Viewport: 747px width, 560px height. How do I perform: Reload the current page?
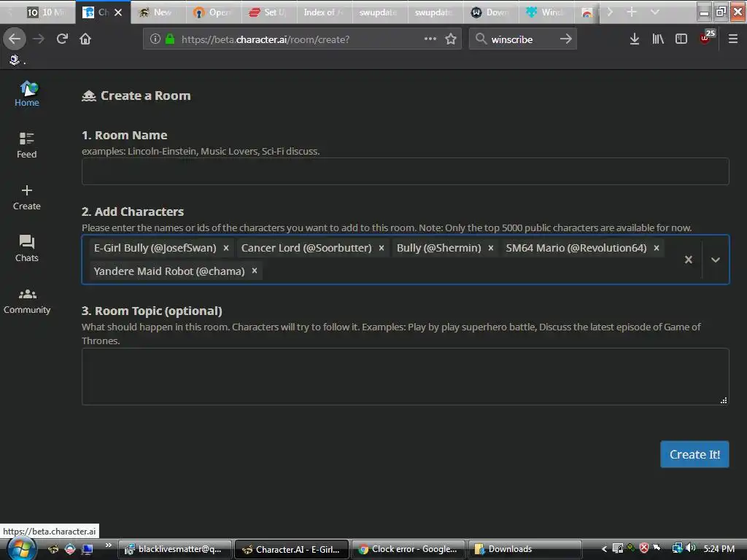(62, 39)
